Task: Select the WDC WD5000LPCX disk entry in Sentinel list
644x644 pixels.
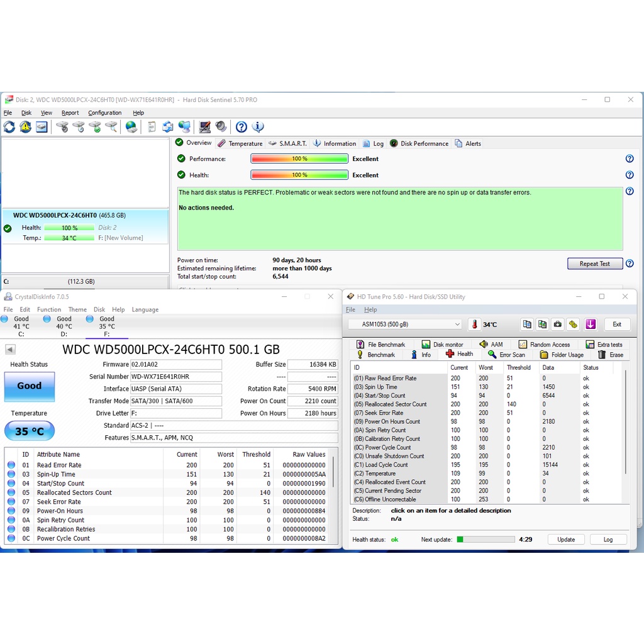Action: coord(86,226)
